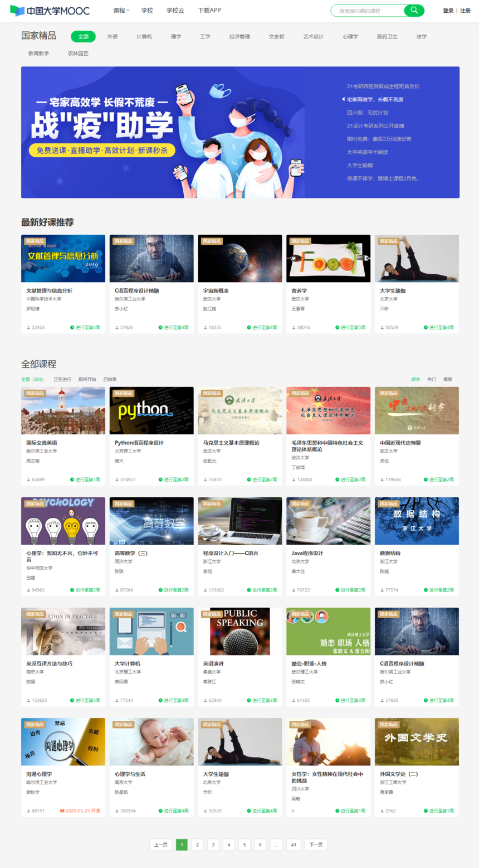This screenshot has width=479, height=868.
Task: Click the 婚恋-职场-人格 course title
Action: coord(309,663)
